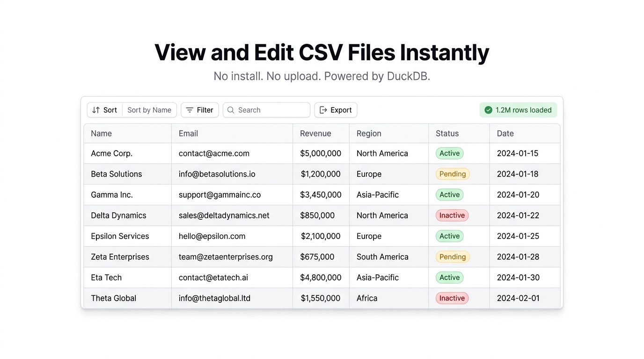644x359 pixels.
Task: Open the Sort by Name selector
Action: click(x=149, y=110)
